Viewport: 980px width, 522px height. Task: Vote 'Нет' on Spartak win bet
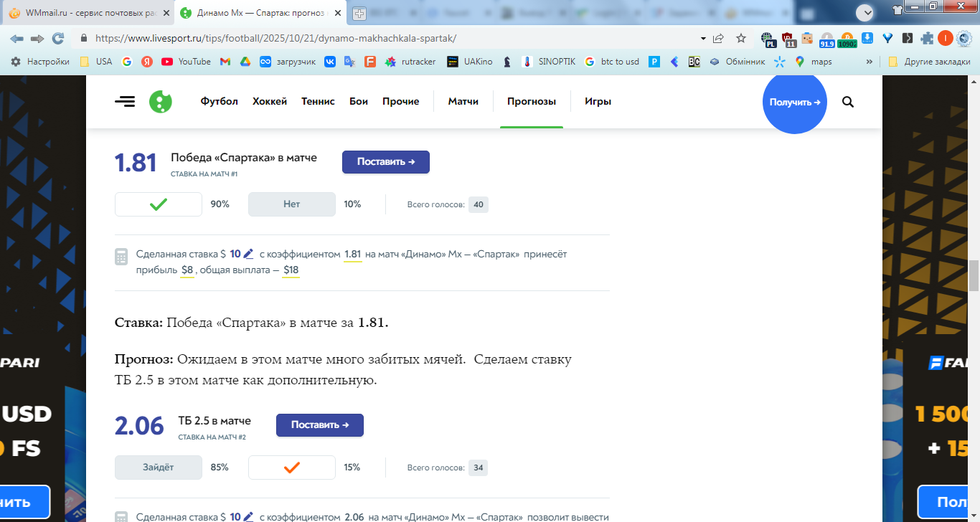coord(291,204)
